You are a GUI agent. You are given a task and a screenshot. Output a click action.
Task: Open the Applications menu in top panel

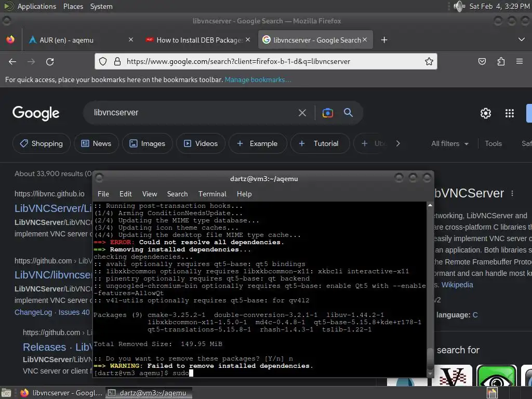[37, 6]
